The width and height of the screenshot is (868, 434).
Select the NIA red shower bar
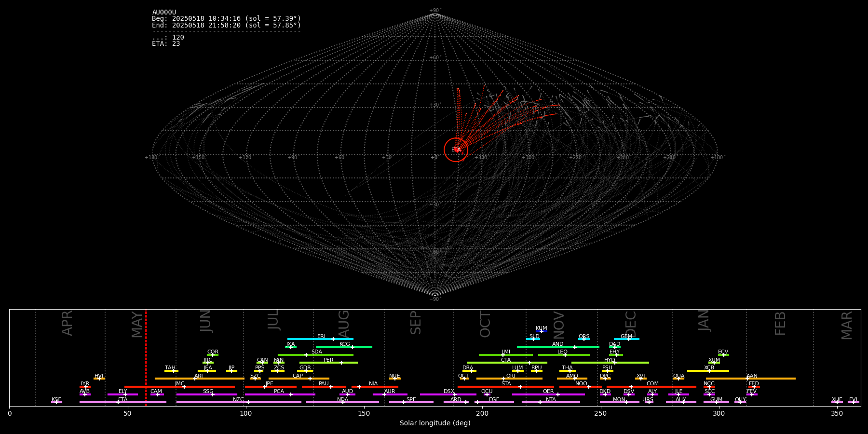[375, 387]
